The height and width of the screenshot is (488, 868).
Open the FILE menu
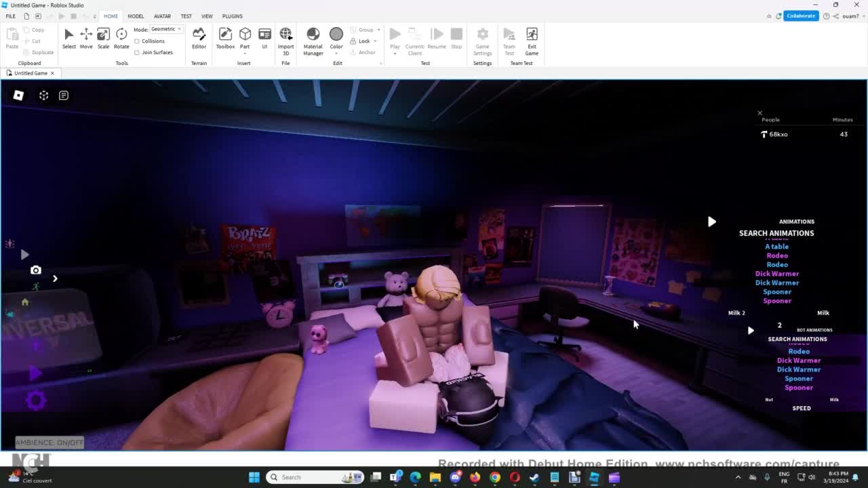11,16
